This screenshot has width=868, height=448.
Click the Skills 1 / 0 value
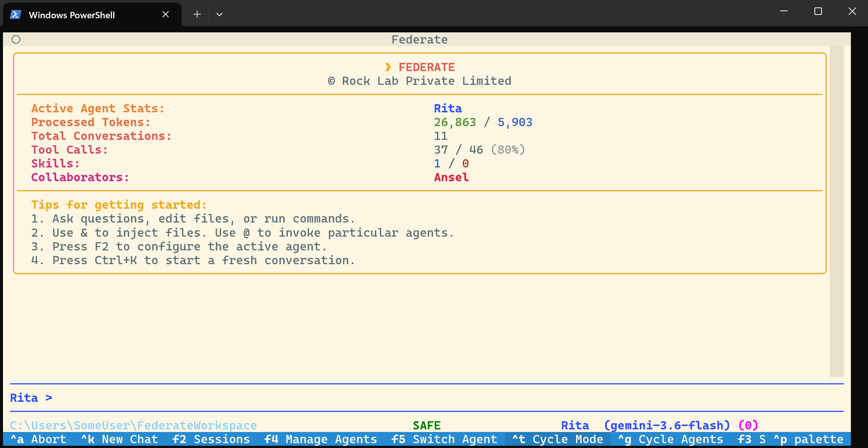451,164
